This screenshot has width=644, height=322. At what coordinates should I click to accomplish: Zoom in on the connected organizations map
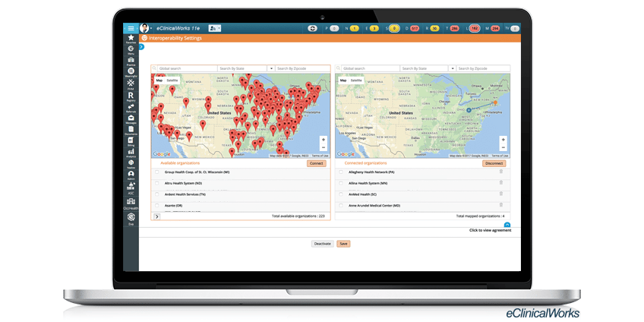tap(503, 140)
